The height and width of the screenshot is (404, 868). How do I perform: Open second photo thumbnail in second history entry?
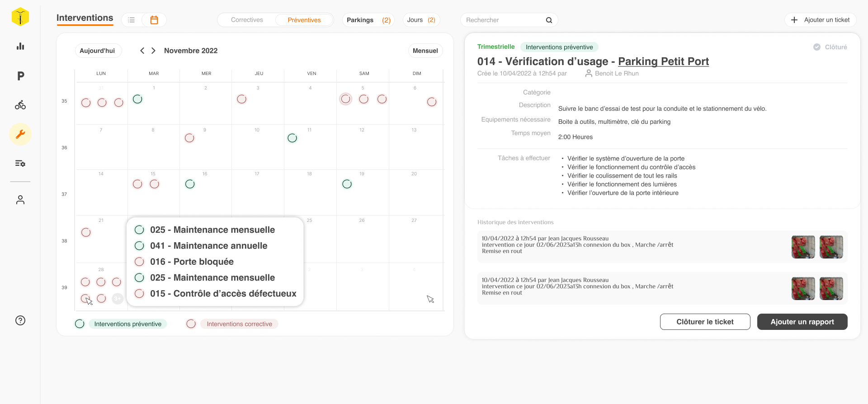click(x=831, y=288)
